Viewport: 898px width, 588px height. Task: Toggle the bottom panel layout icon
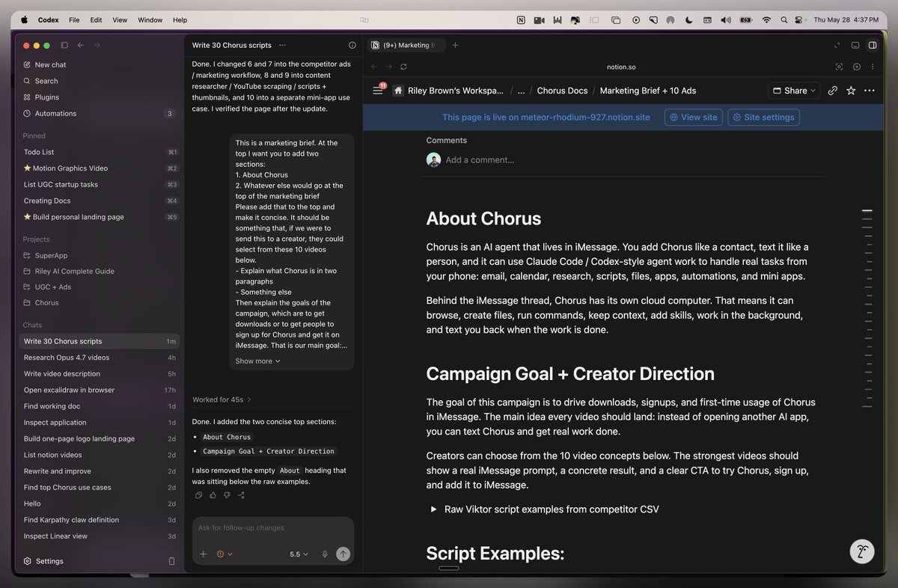[855, 46]
